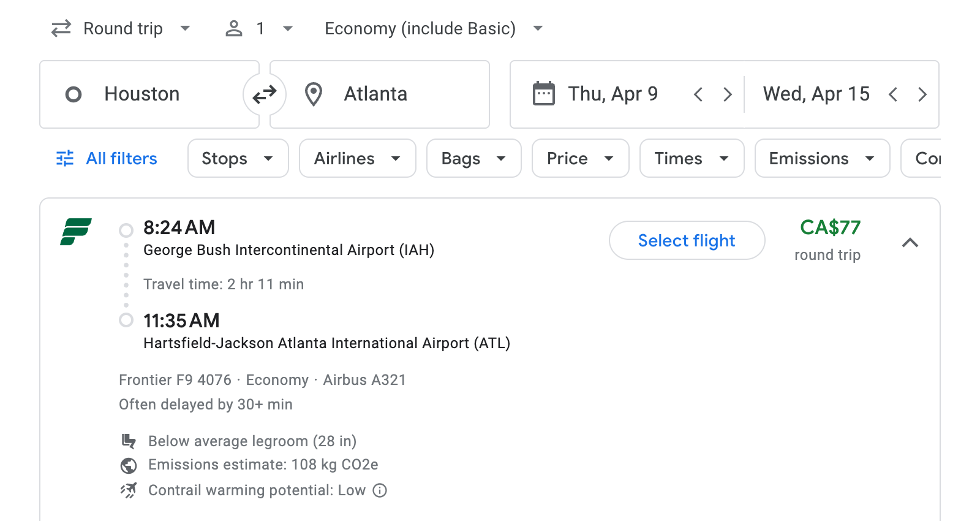The height and width of the screenshot is (521, 980).
Task: Click the swap origin and destination icon
Action: click(264, 94)
